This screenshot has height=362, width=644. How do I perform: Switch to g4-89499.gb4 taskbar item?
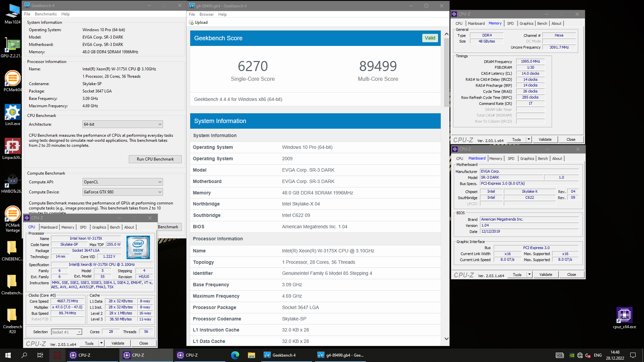tap(340, 355)
